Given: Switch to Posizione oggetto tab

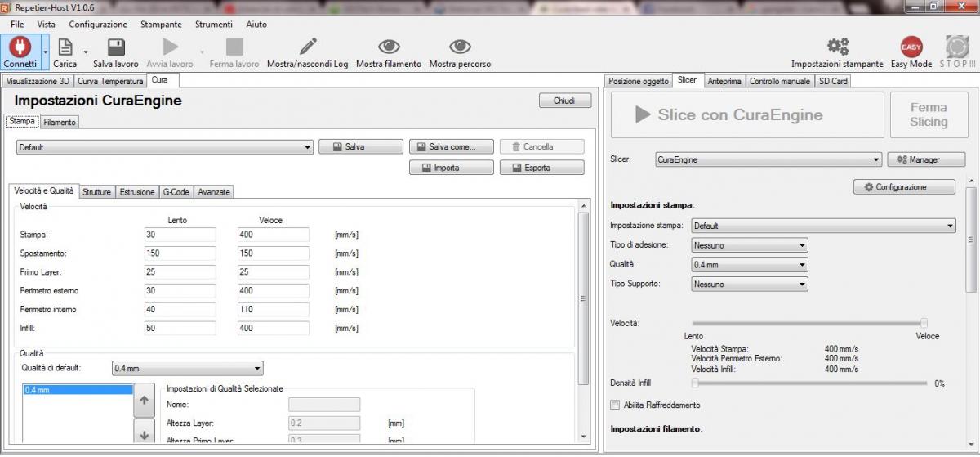Looking at the screenshot, I should 639,81.
